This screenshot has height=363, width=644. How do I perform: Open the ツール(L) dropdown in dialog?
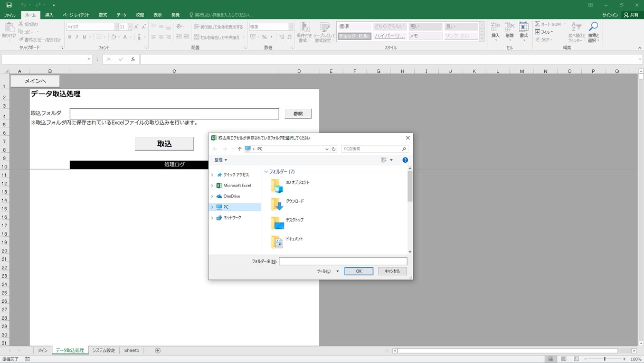(327, 271)
